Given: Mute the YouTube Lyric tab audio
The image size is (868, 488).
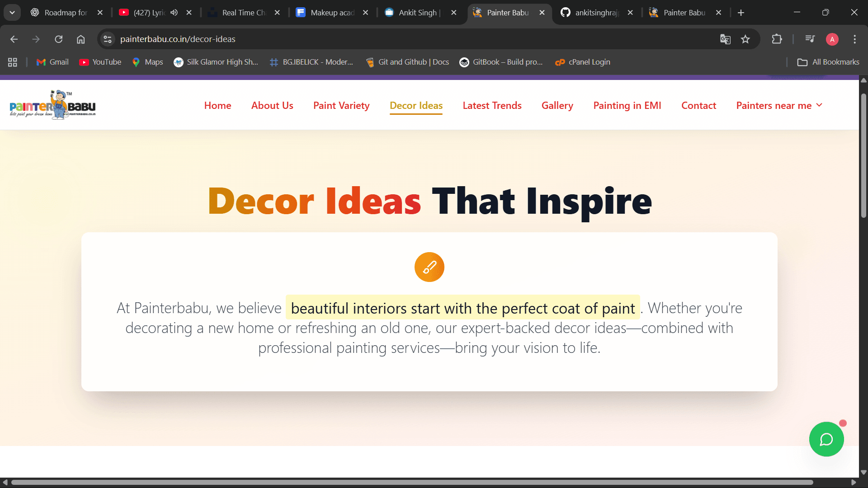Looking at the screenshot, I should 174,13.
